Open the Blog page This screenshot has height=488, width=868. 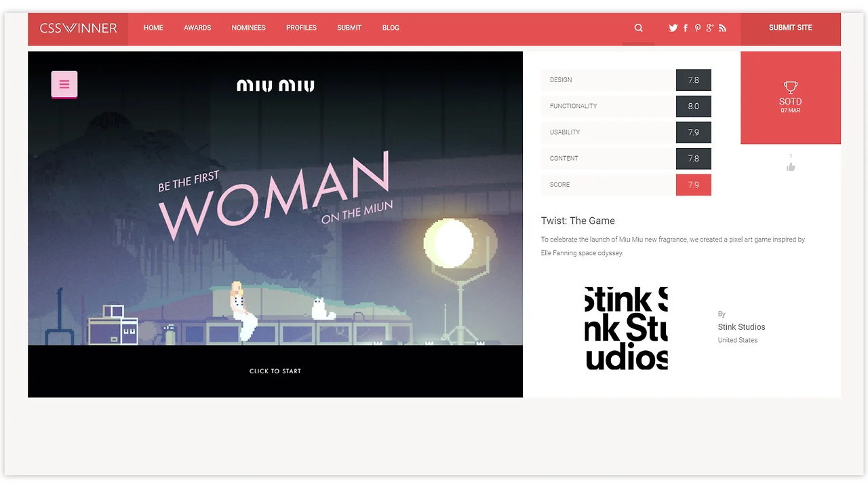(391, 28)
